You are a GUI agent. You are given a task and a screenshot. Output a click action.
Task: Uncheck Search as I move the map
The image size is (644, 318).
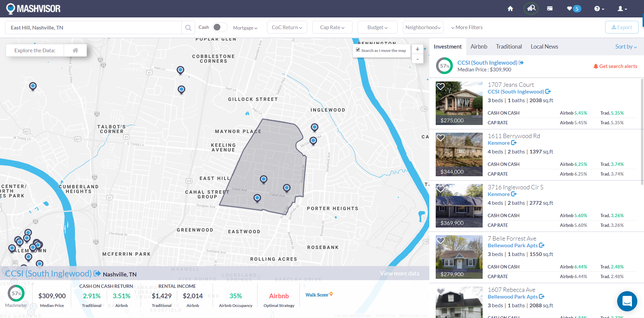[x=358, y=50]
